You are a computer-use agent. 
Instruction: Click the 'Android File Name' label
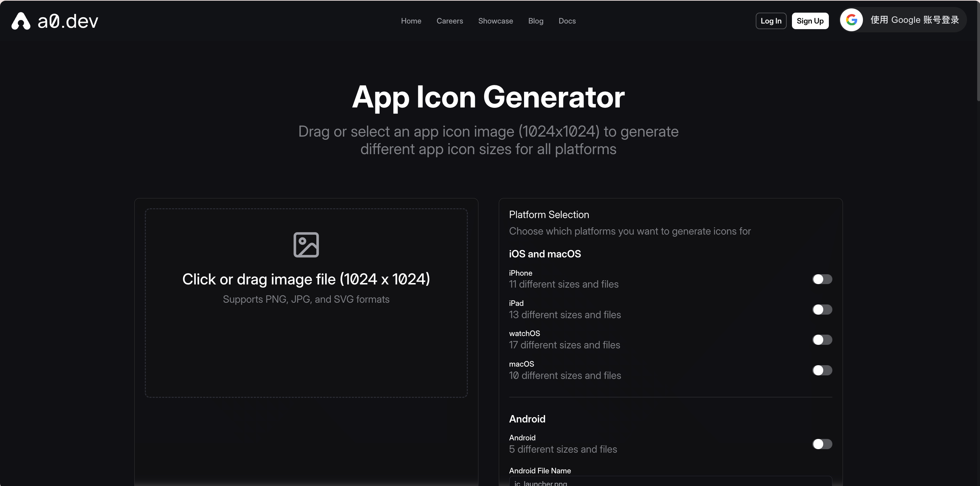(540, 471)
